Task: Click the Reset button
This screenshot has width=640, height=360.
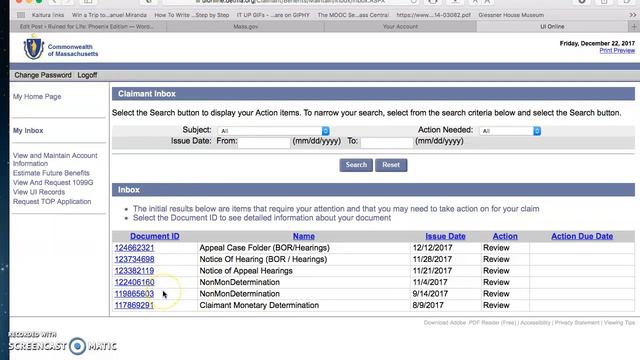Action: tap(391, 165)
